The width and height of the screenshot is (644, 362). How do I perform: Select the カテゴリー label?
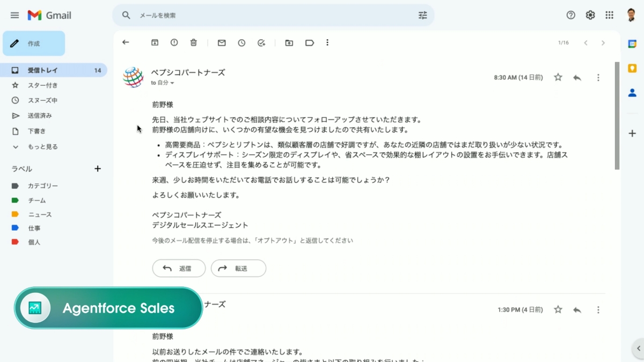point(43,186)
